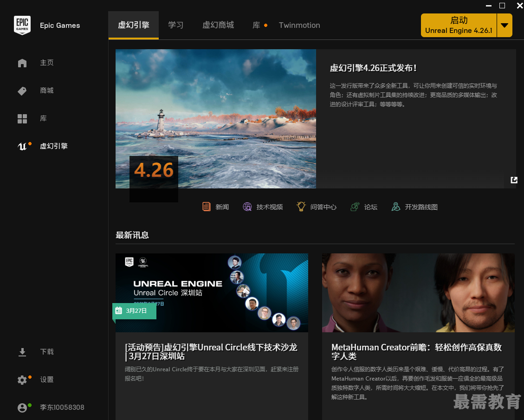The image size is (524, 420).
Task: Launch Unreal Engine 4.26.1 with 启动 button
Action: click(459, 26)
